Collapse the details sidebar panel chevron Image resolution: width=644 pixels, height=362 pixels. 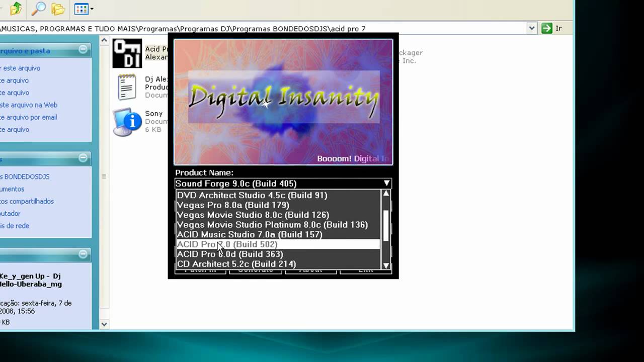tap(83, 254)
